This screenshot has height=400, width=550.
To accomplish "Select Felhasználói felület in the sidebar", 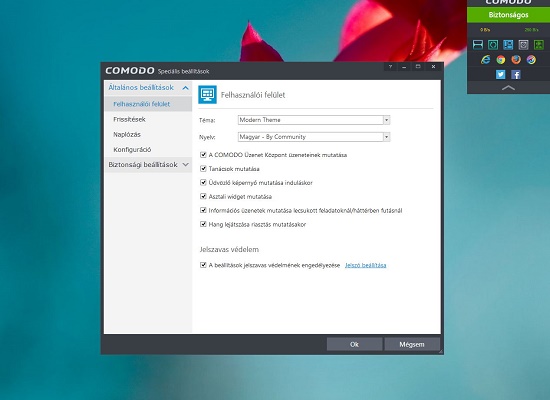I will pos(148,104).
